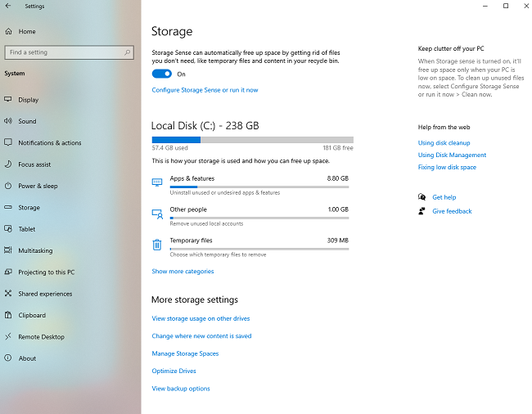Click the Apps & features computer icon
The height and width of the screenshot is (414, 532).
[x=157, y=182]
